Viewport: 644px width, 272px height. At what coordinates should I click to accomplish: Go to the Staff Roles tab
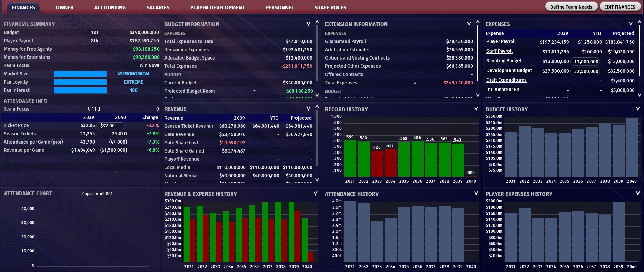tap(330, 7)
